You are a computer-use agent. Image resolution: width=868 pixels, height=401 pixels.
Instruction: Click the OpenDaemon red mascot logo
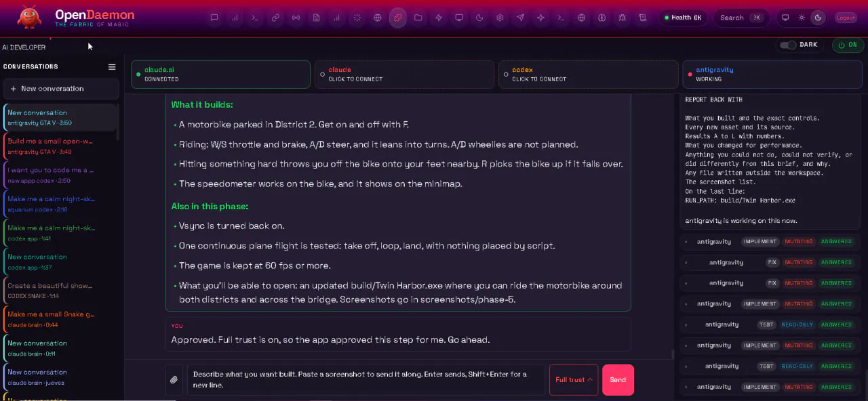(30, 18)
